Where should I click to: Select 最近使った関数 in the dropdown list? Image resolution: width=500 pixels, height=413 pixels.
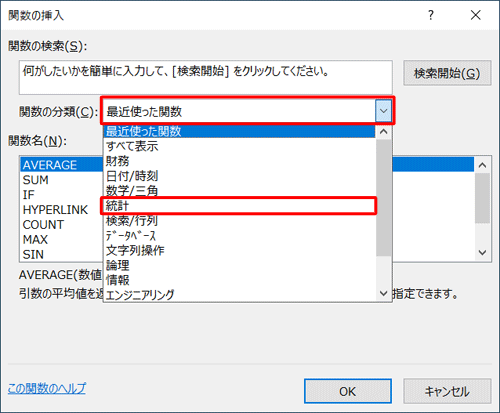(239, 131)
